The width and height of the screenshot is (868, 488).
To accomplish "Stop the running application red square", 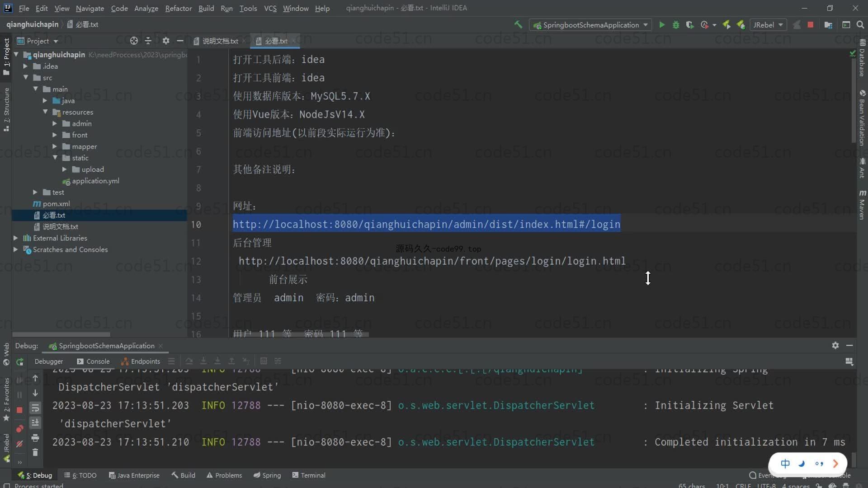I will pyautogui.click(x=811, y=25).
